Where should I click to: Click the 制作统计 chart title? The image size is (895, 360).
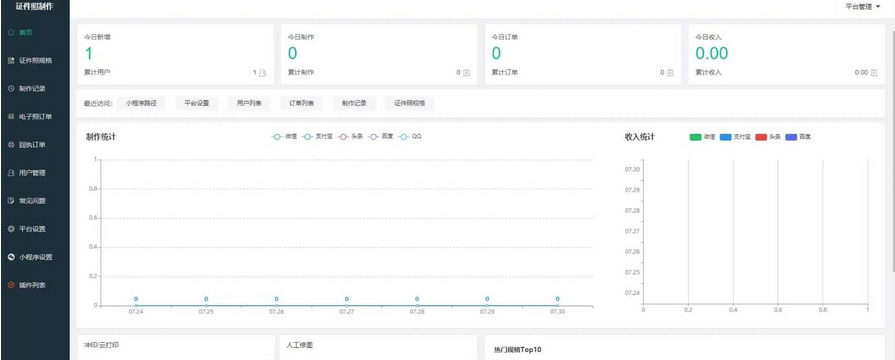coord(102,137)
